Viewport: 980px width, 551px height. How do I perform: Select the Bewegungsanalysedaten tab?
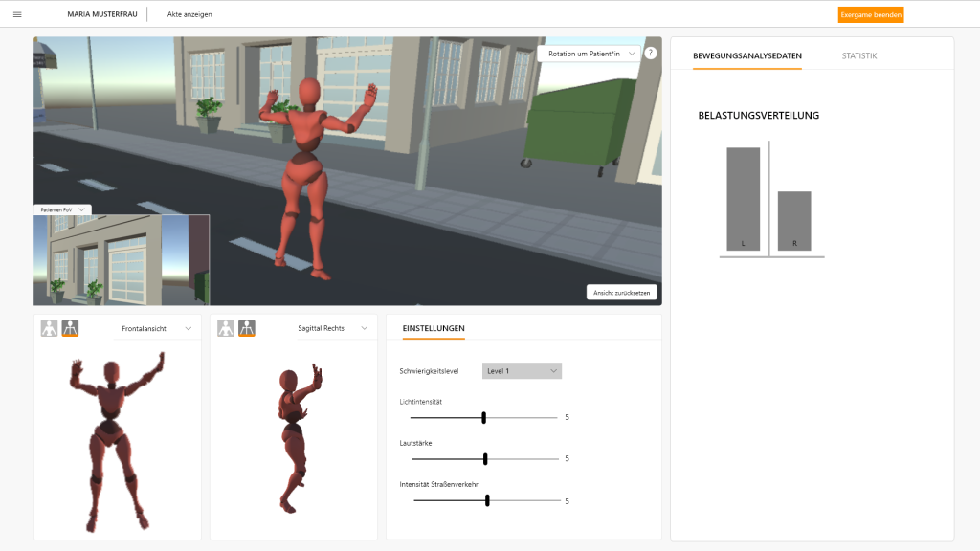(x=746, y=56)
